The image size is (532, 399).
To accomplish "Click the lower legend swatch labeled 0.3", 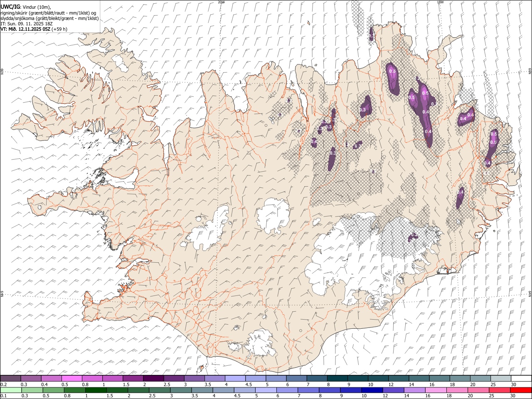I will [x=32, y=390].
